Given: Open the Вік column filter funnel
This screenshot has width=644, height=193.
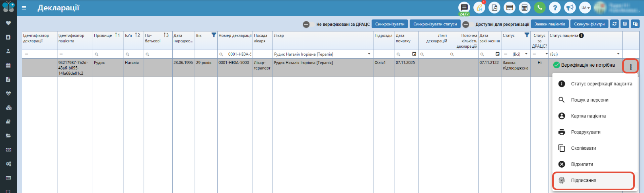Looking at the screenshot, I should pyautogui.click(x=214, y=35).
